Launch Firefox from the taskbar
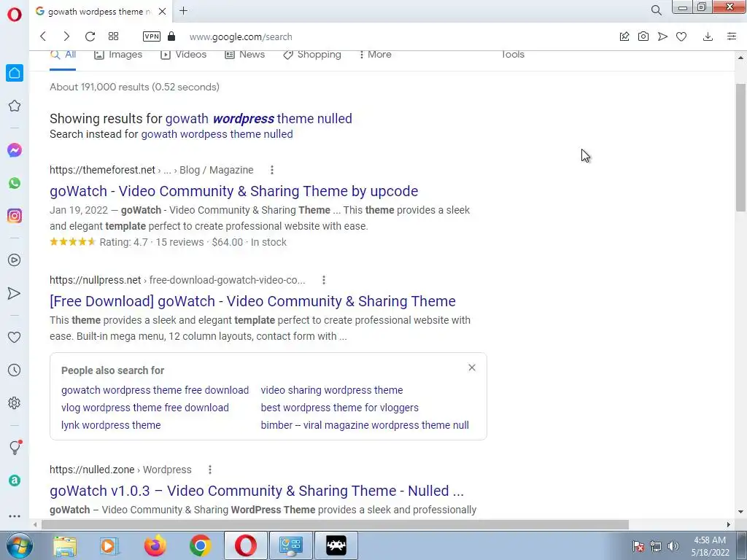 [155, 545]
